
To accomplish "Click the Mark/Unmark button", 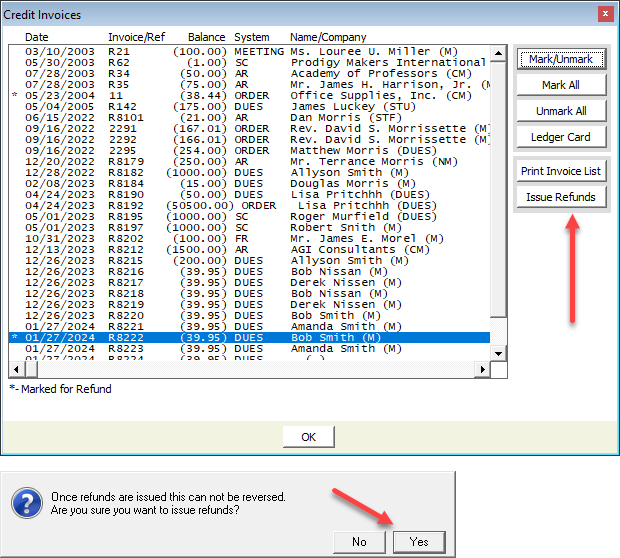I will [560, 59].
